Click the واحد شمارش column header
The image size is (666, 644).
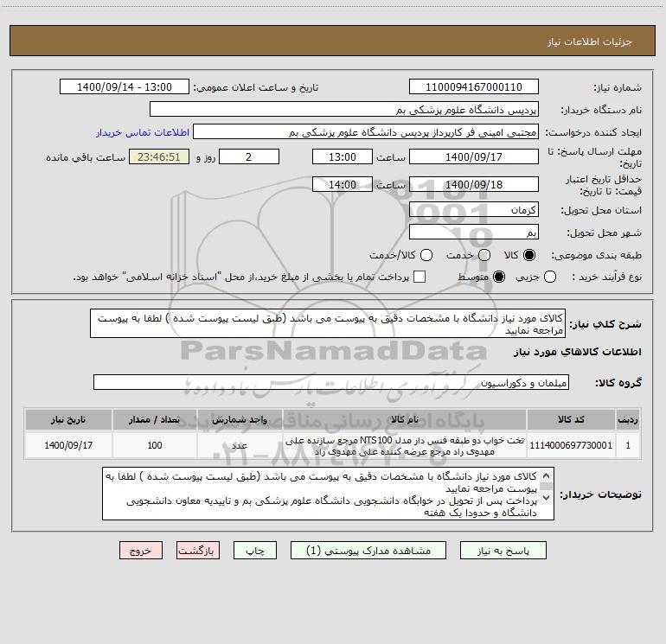[240, 419]
